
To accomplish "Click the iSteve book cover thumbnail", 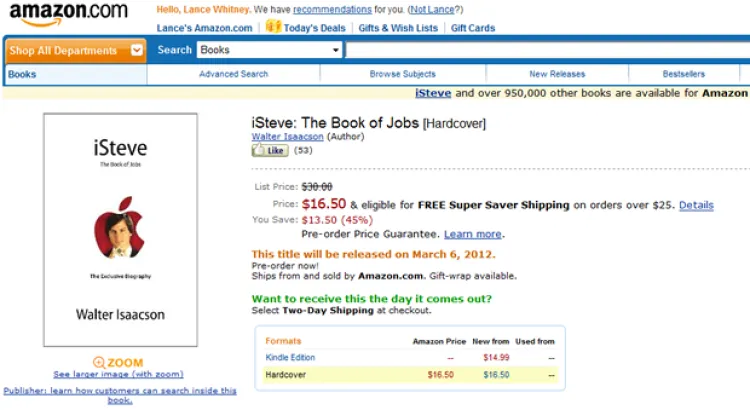I will click(120, 229).
